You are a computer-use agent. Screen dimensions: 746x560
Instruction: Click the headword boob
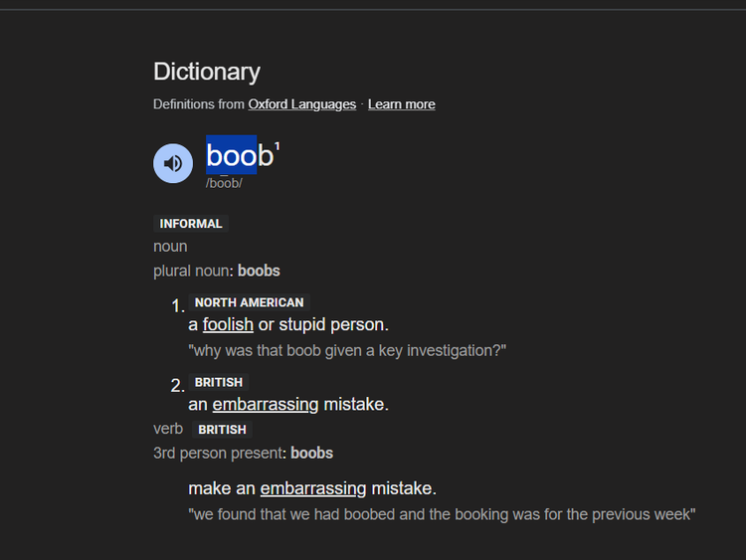click(240, 155)
